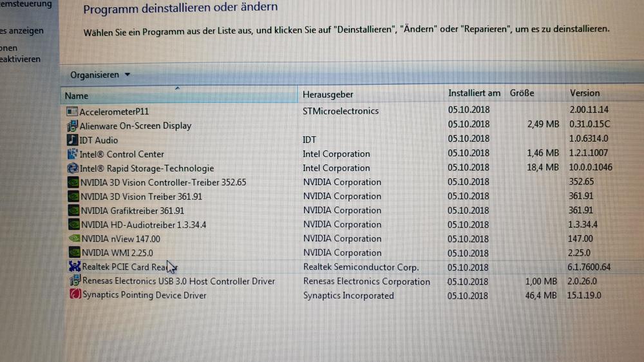Click the AccelerometerP11 program icon
Screen dimensions: 644x362
(72, 111)
